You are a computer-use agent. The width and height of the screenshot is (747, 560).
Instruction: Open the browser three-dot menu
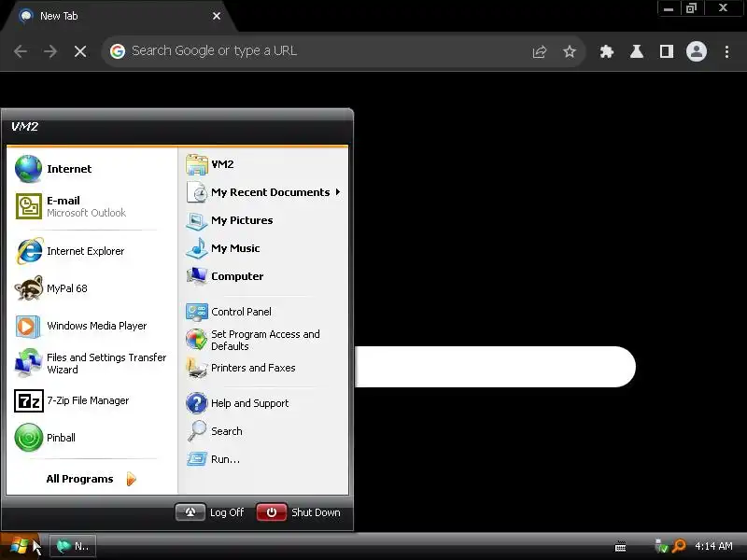point(726,51)
